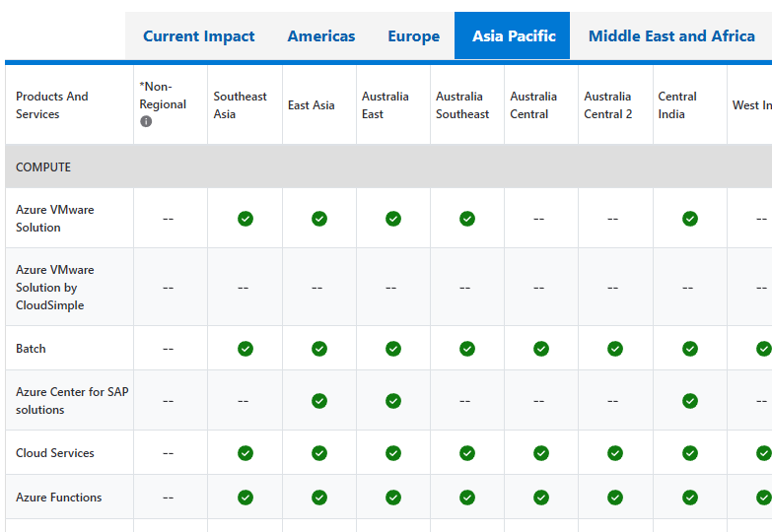This screenshot has width=772, height=532.
Task: Click Batch Australia Central 2 checkmark
Action: pyautogui.click(x=615, y=349)
